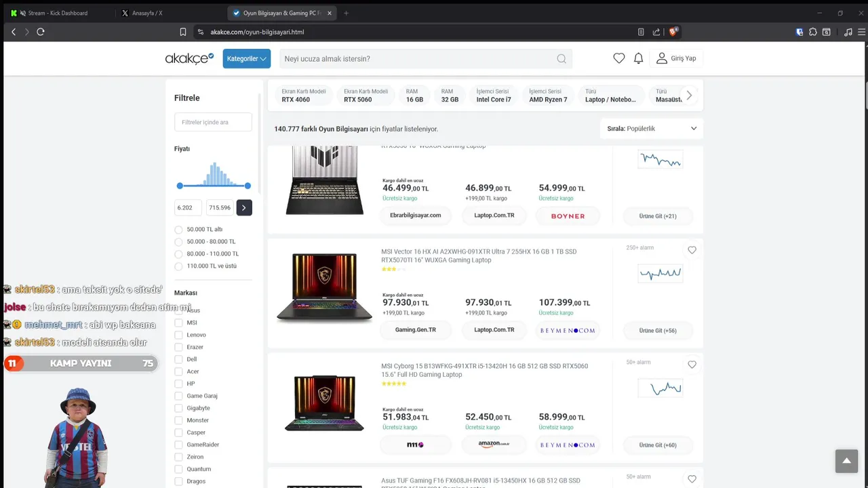This screenshot has width=868, height=488.
Task: Open MSI Cyborg 15 B13WFKG product title
Action: [484, 370]
